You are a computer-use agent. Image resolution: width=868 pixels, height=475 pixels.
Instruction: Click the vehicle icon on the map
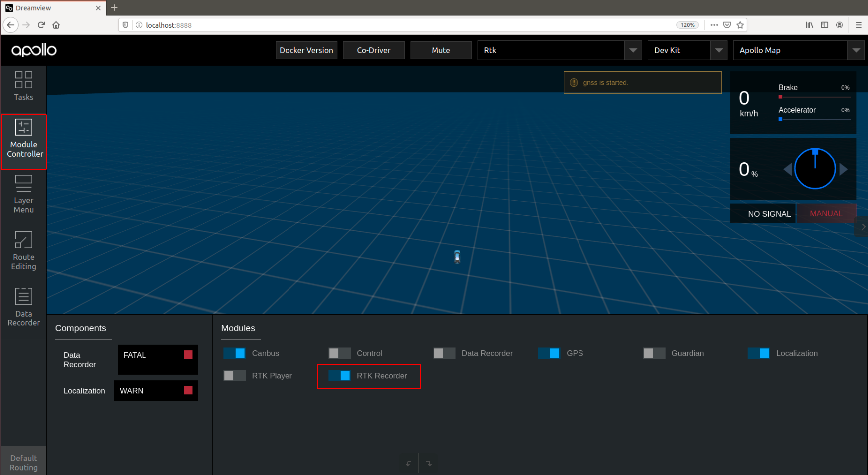(457, 257)
